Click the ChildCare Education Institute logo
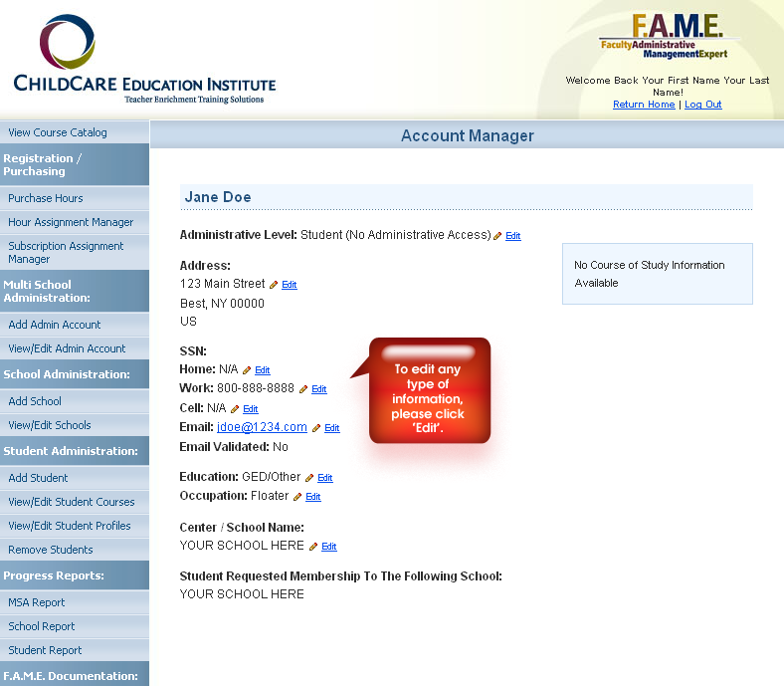 click(x=144, y=59)
